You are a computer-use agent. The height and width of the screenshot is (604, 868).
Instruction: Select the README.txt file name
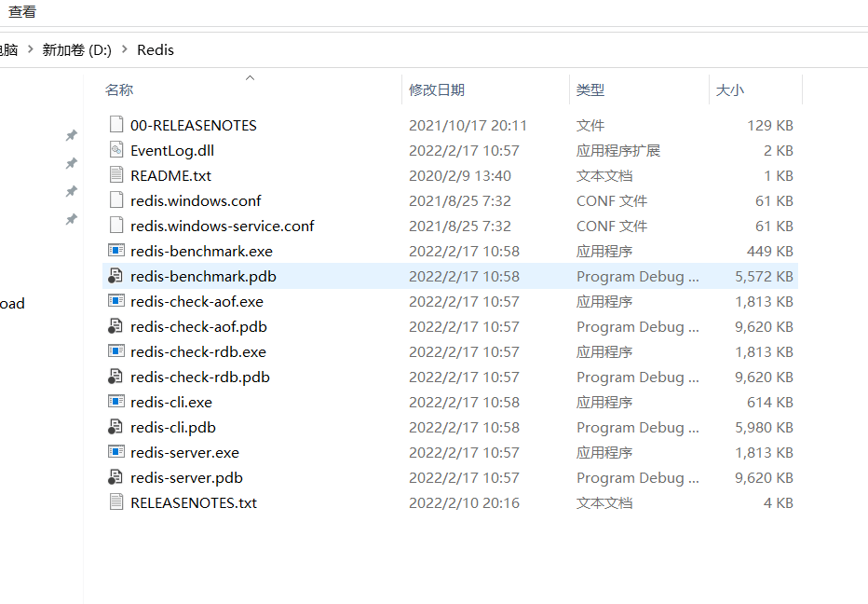(171, 175)
